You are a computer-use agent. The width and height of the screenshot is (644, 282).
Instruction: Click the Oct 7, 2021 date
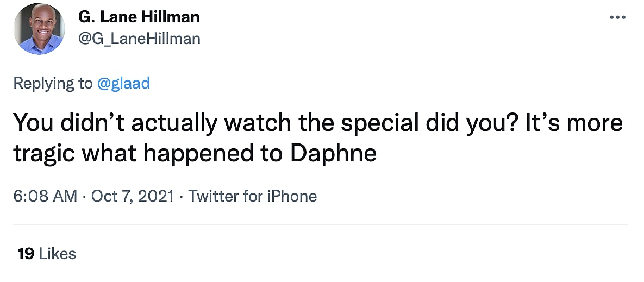click(133, 196)
